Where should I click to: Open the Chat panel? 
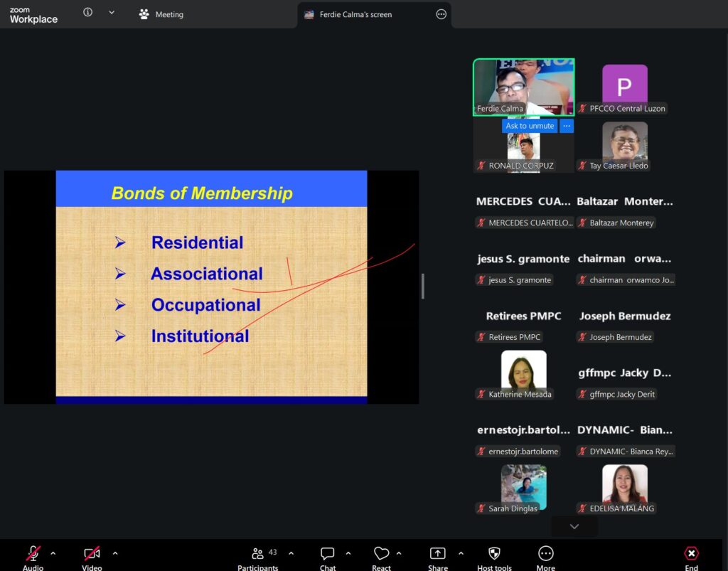[328, 554]
